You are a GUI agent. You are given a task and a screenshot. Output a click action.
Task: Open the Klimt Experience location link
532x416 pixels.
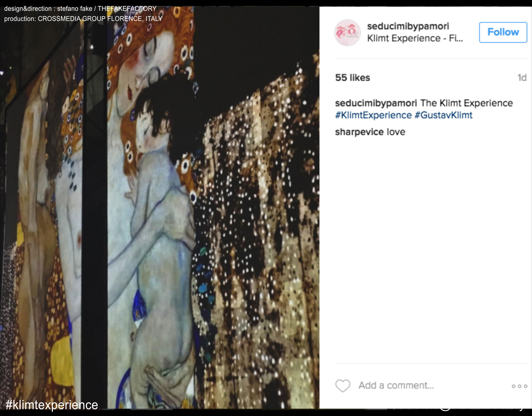[415, 38]
